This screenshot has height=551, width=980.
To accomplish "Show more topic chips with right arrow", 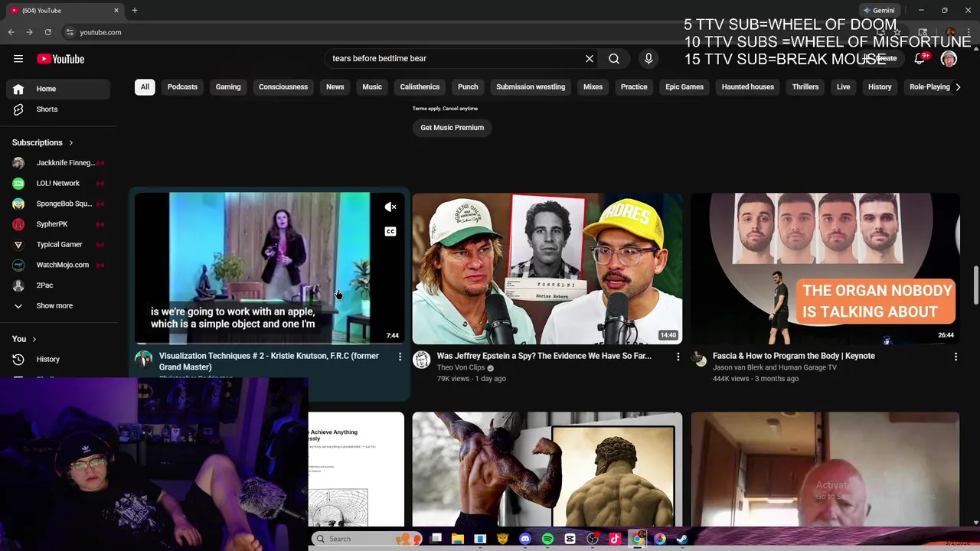I will point(957,87).
